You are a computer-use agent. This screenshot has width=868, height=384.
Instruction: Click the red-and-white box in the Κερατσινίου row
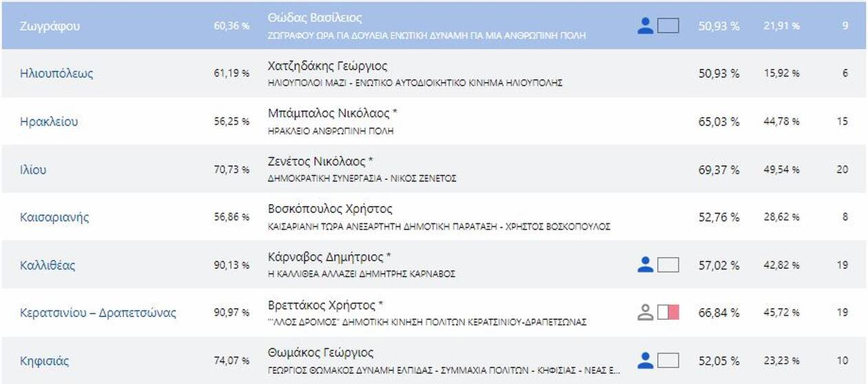668,312
